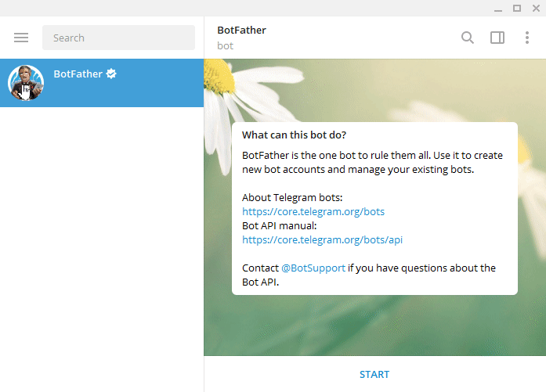546x392 pixels.
Task: Open the core.telegram.org/bots link
Action: click(313, 211)
